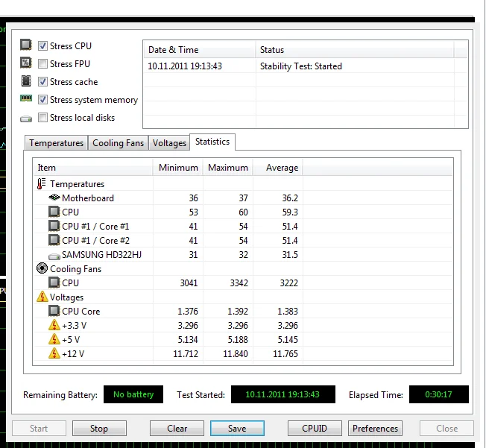This screenshot has width=486, height=448.
Task: Click the chip icon of the CPU Core voltage row
Action: point(54,311)
